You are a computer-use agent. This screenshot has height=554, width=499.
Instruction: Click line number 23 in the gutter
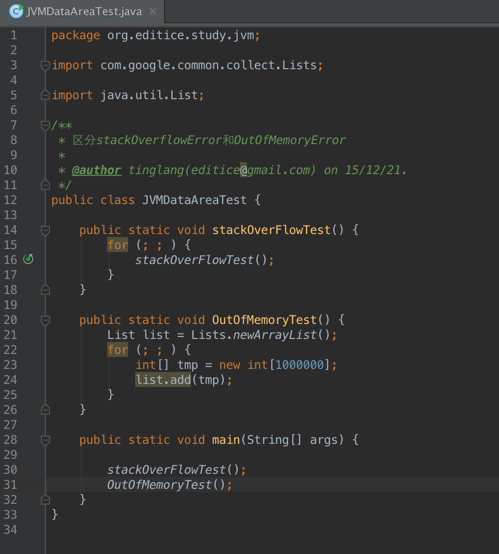[x=10, y=365]
